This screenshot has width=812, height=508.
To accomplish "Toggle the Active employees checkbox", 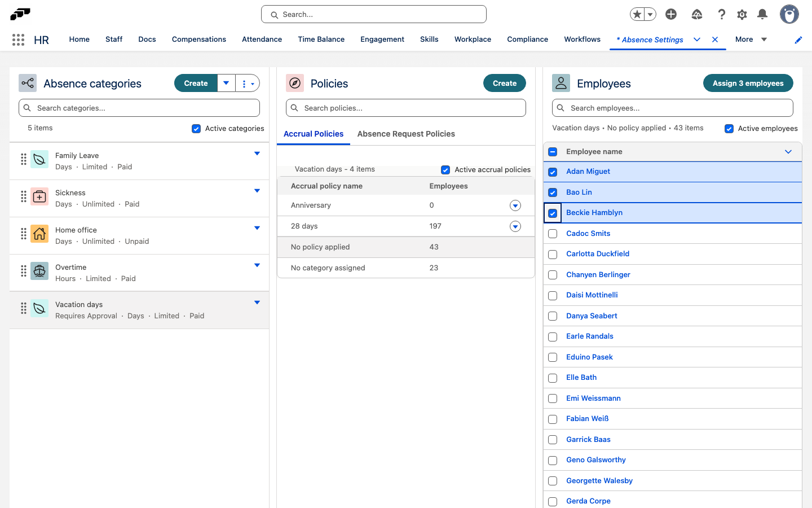I will pyautogui.click(x=729, y=129).
